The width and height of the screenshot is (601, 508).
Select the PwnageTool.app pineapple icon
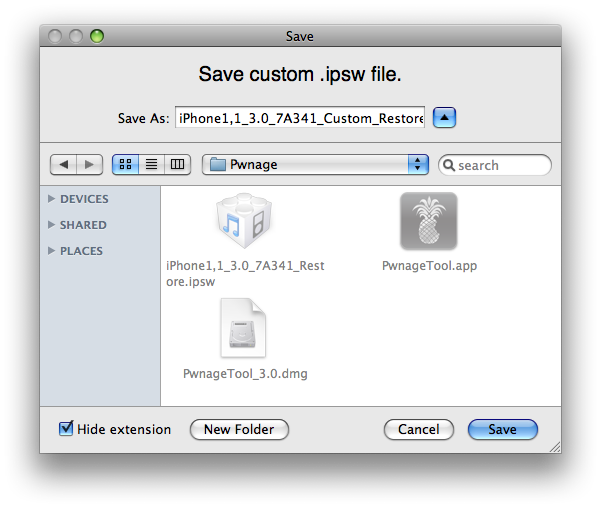(428, 221)
